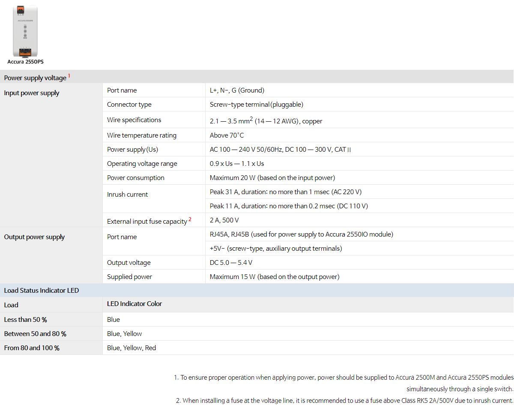
Task: Click the Input power supply row label
Action: pos(32,93)
